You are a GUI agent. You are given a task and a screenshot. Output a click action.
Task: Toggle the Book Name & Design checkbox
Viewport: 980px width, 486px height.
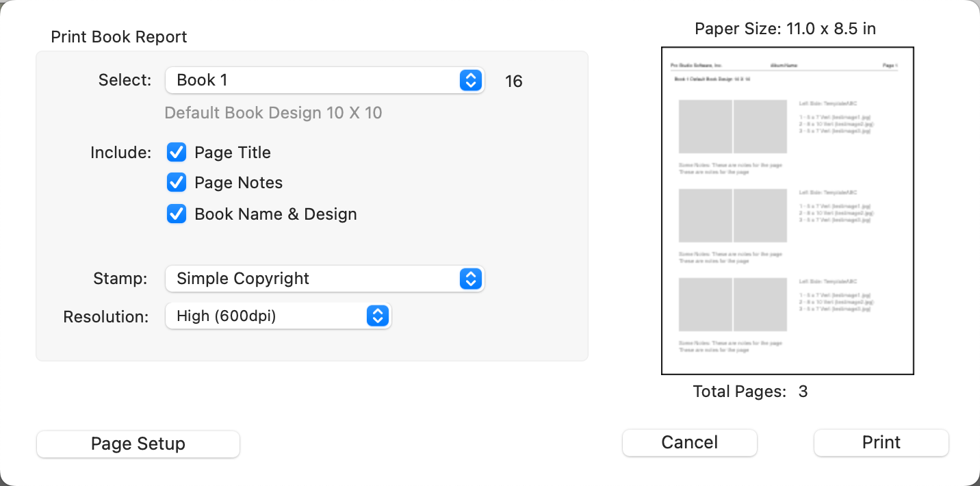click(177, 214)
